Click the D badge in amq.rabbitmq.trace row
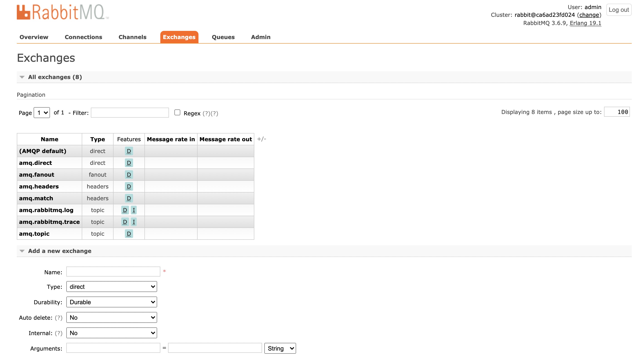The image size is (644, 356). pos(125,222)
